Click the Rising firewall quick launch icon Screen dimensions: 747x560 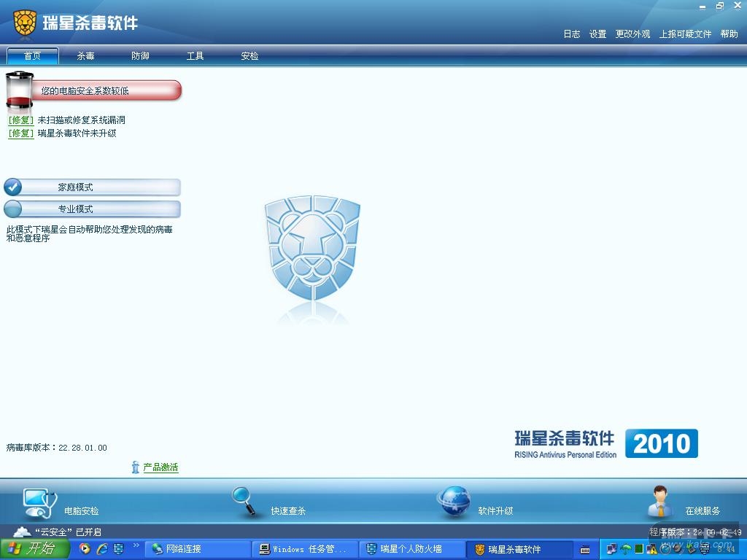point(119,549)
